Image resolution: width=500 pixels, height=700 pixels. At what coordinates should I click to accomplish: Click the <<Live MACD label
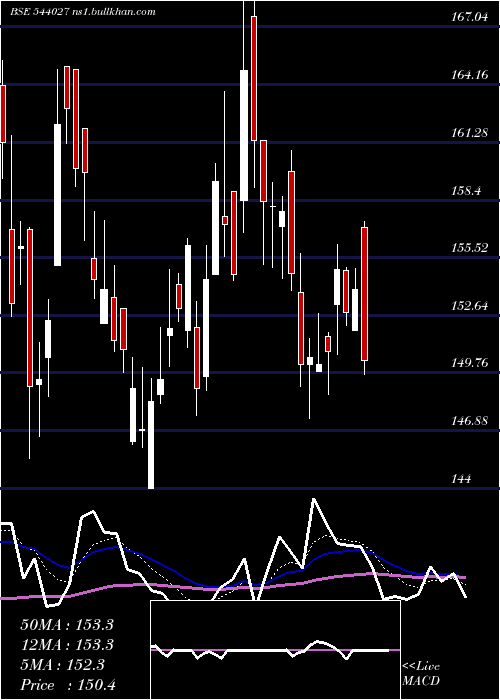pos(421,673)
